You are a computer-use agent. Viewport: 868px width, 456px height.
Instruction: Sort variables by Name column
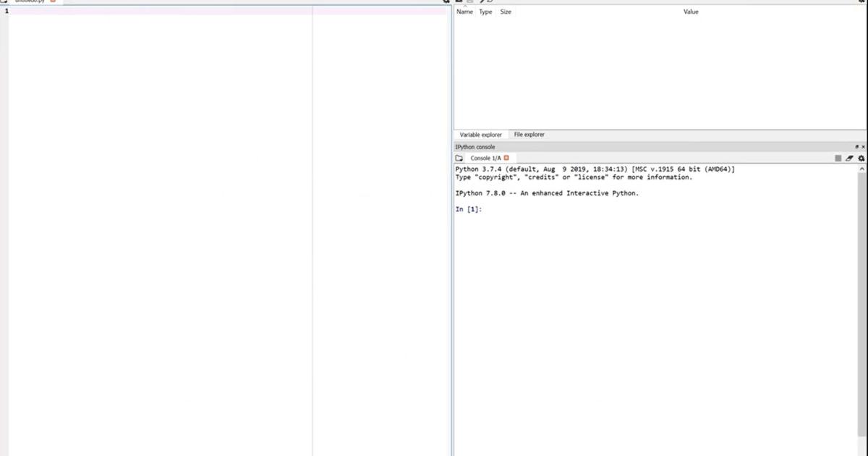[x=465, y=12]
